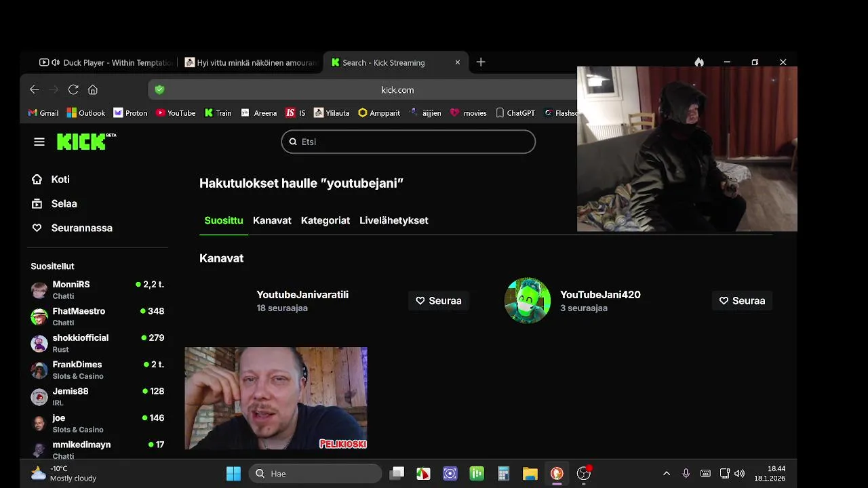Image resolution: width=868 pixels, height=488 pixels.
Task: Open the movies bookmark
Action: pos(469,113)
